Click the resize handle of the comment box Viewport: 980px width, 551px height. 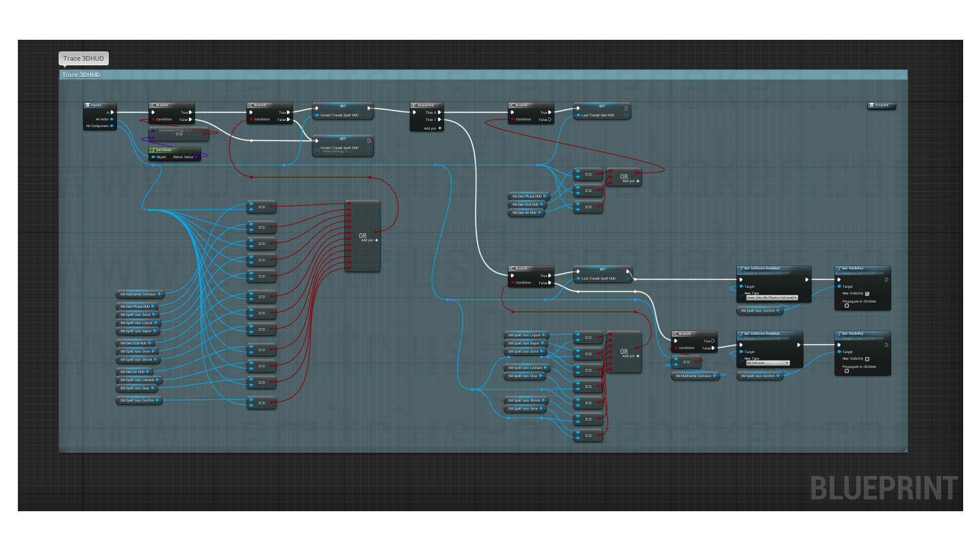(905, 450)
